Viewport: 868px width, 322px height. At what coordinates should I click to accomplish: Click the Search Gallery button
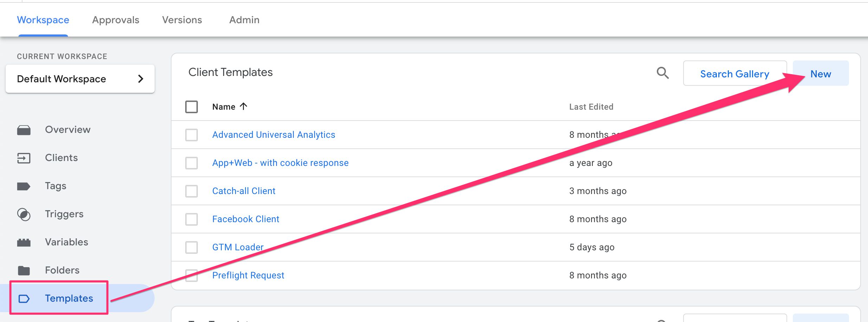[735, 73]
